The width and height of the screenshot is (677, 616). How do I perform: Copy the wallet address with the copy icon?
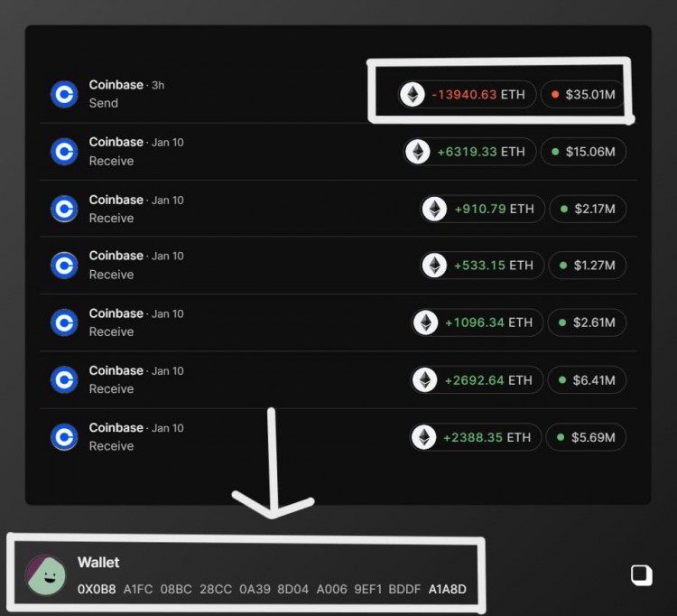(x=641, y=575)
